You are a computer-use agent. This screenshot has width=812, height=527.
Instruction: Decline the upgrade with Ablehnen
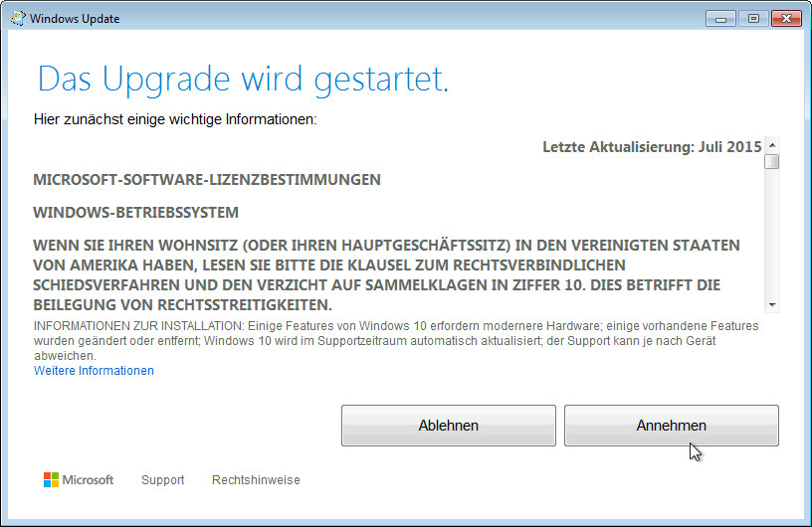449,426
